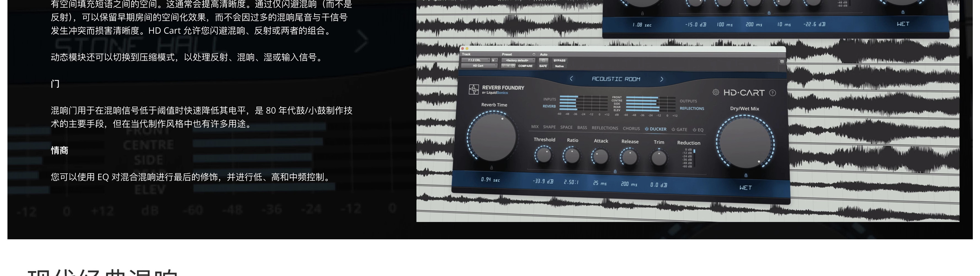Select the OUTPUTS meter view
This screenshot has width=980, height=276.
(x=688, y=101)
